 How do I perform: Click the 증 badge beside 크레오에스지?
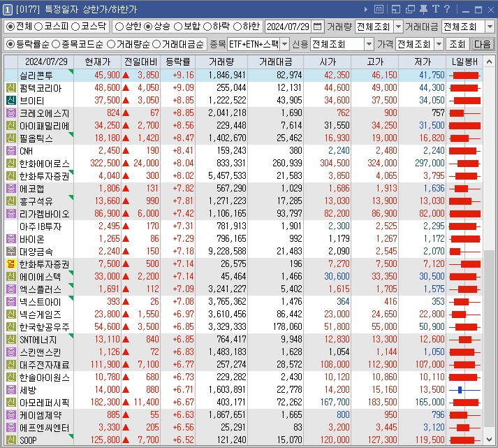click(x=10, y=113)
